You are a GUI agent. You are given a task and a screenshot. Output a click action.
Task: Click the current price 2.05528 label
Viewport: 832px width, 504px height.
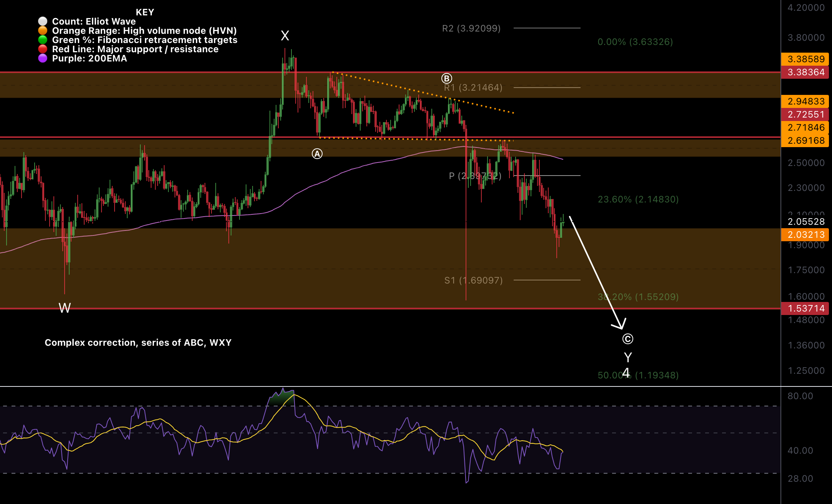pyautogui.click(x=806, y=222)
